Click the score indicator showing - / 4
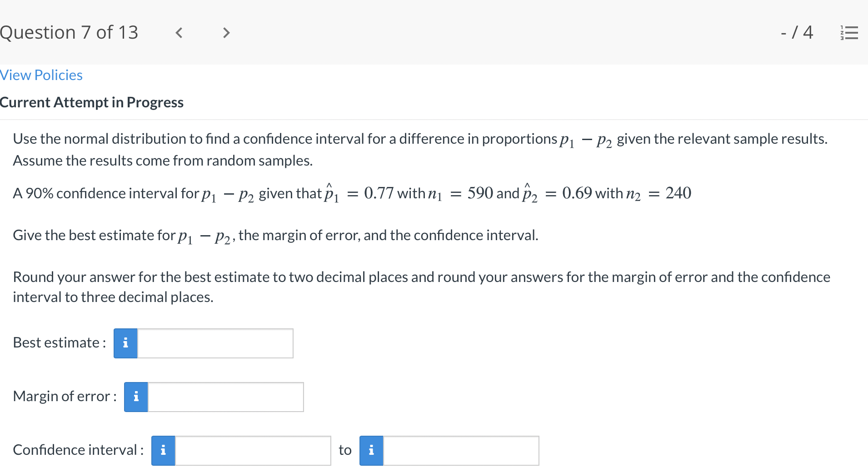The image size is (868, 473). [x=797, y=32]
